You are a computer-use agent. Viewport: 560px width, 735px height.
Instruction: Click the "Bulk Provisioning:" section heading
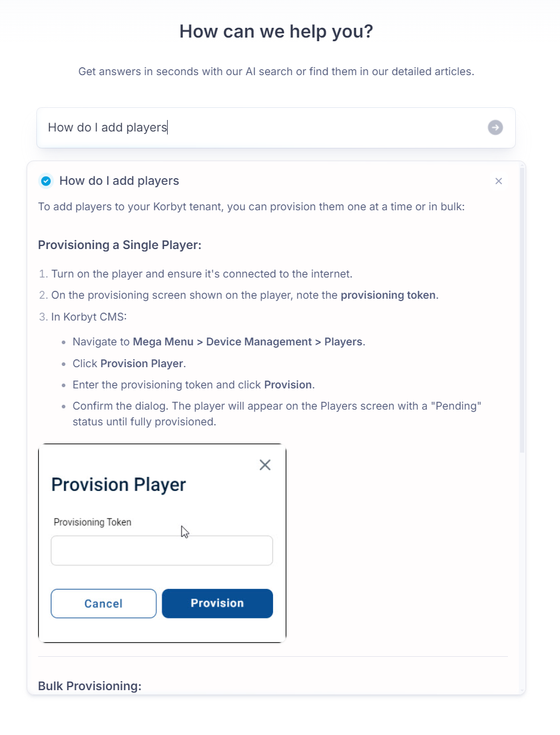pyautogui.click(x=90, y=686)
